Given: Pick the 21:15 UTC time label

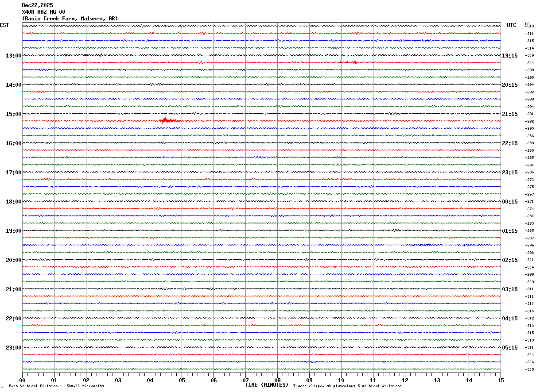Looking at the screenshot, I should (509, 114).
